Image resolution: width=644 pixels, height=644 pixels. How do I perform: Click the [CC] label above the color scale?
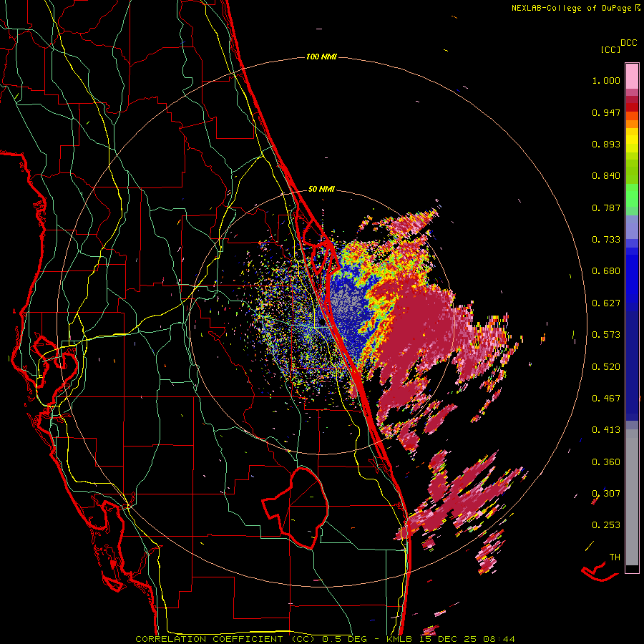click(x=610, y=49)
